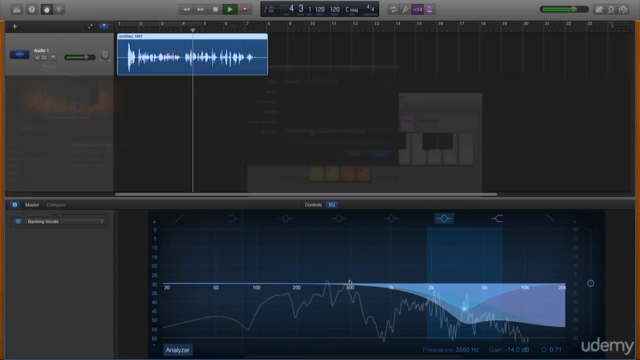Screen dimensions: 640x360
Task: Click the stop transport button
Action: [x=216, y=9]
